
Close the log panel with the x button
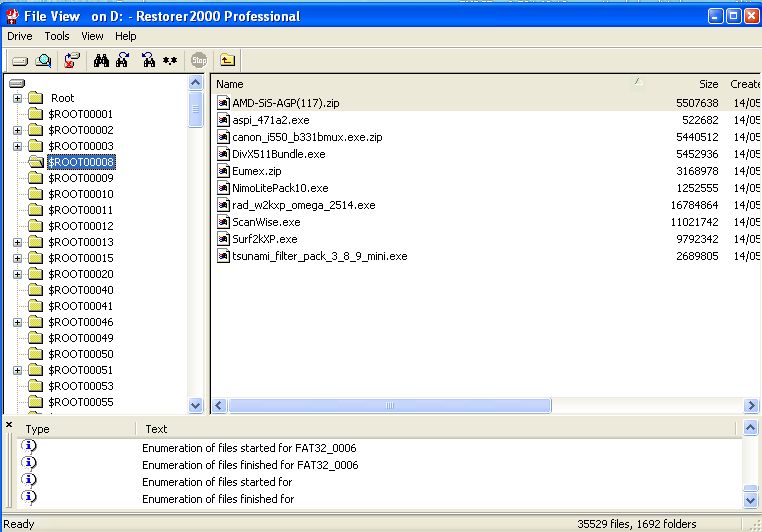[x=9, y=425]
